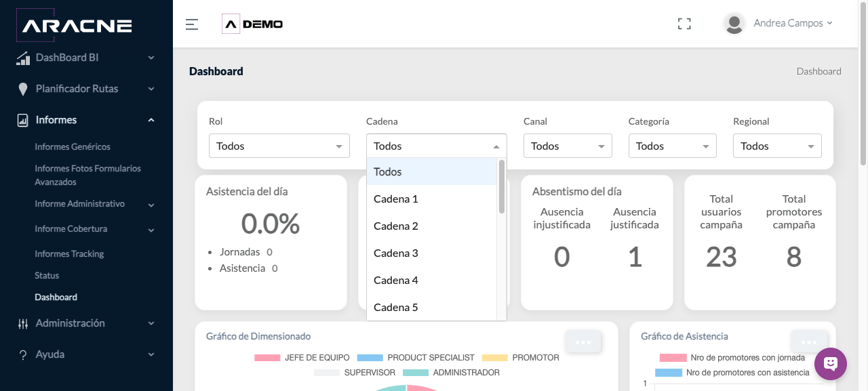Click Ausencia justificada count 1
The height and width of the screenshot is (391, 868).
click(635, 258)
